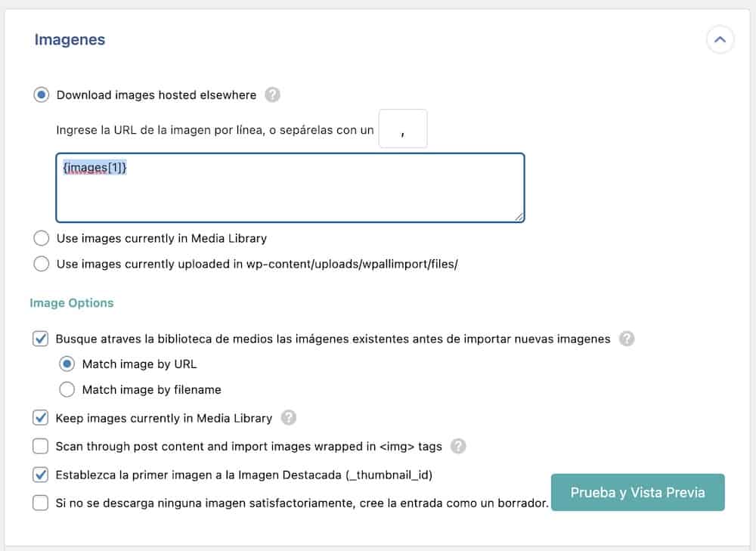
Task: Uncheck Busque atraves la biblioteca de medios checkbox
Action: click(x=41, y=339)
